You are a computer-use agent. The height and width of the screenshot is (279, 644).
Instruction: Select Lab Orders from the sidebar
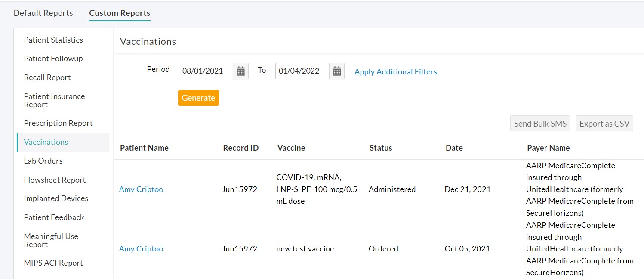pos(43,161)
